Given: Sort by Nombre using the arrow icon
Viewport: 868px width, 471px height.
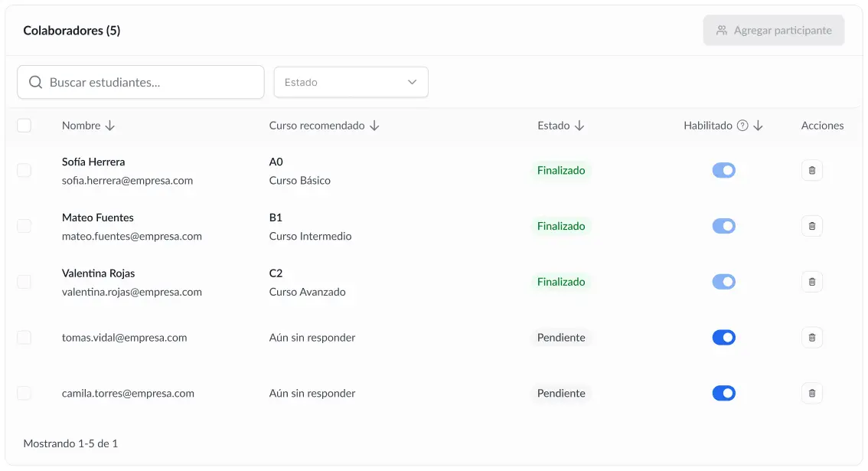Looking at the screenshot, I should pos(110,126).
